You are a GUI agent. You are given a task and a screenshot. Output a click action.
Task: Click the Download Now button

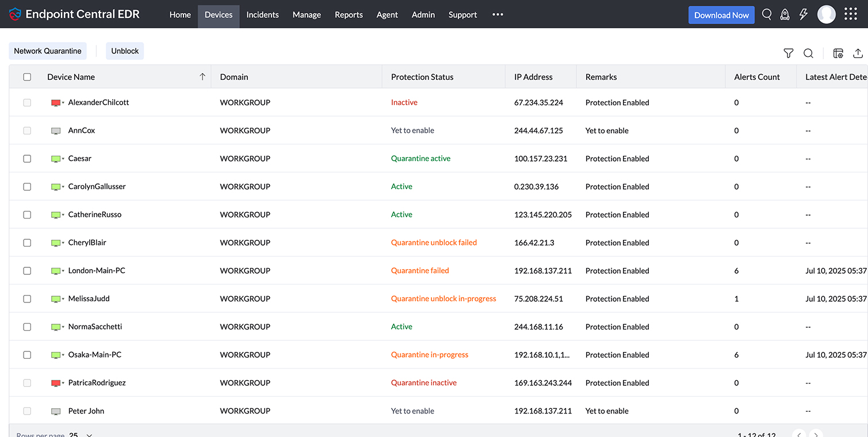(x=721, y=15)
